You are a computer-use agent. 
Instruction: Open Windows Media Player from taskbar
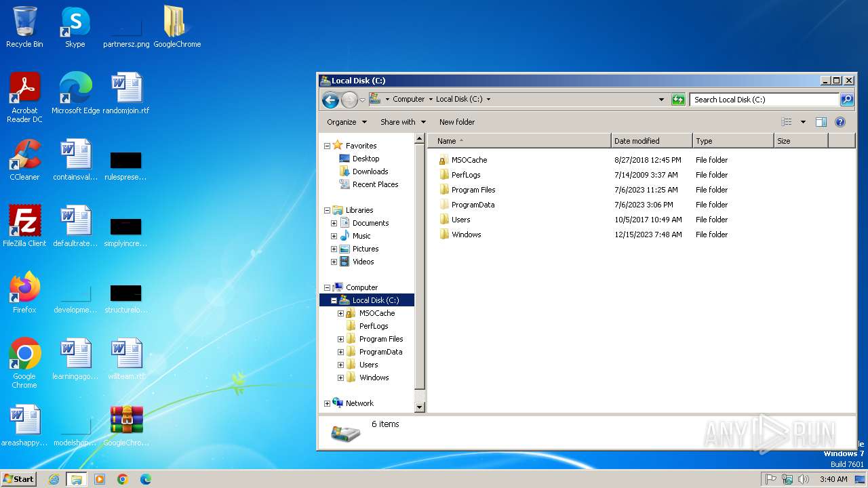pyautogui.click(x=100, y=479)
